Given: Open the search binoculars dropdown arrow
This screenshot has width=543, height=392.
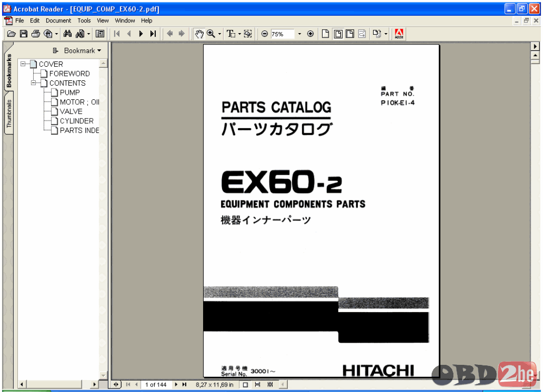Looking at the screenshot, I should tap(89, 34).
